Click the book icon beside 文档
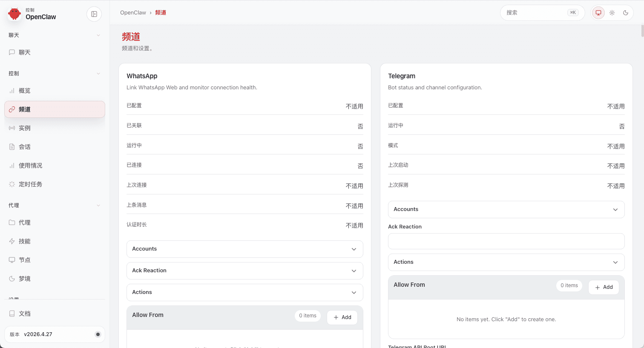644x348 pixels. point(12,314)
